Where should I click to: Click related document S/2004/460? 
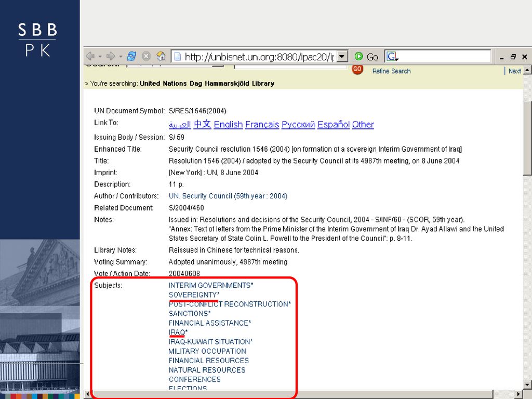click(x=187, y=208)
